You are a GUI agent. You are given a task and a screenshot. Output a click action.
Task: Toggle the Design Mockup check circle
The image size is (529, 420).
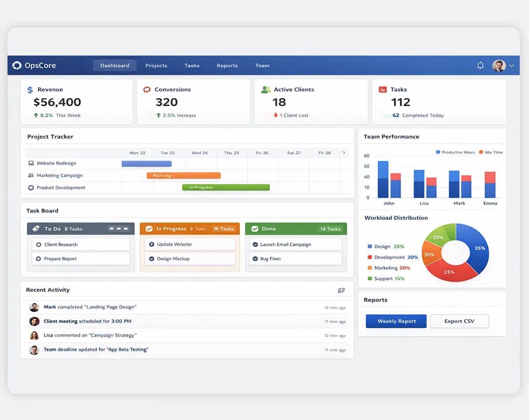click(x=152, y=259)
